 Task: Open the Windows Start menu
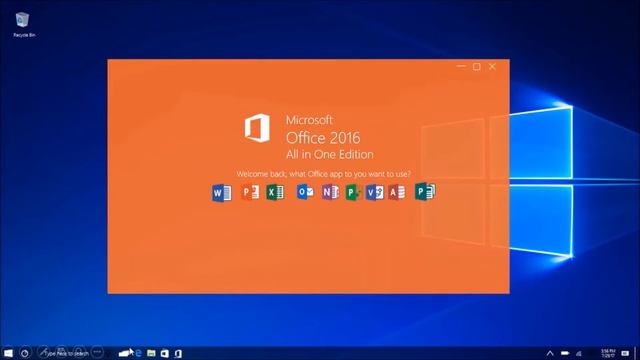tap(8, 353)
